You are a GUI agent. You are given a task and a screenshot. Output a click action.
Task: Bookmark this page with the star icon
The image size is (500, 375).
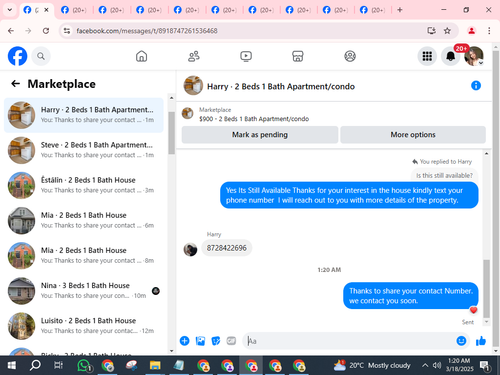(447, 31)
